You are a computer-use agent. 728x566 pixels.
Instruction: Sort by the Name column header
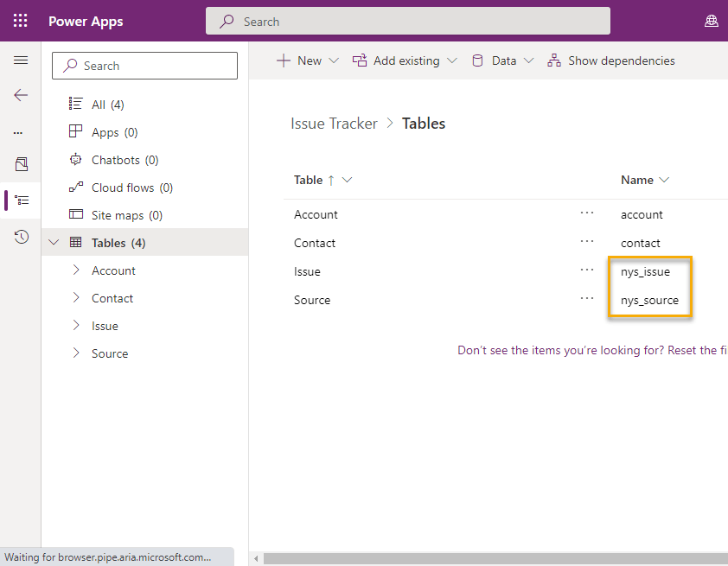coord(637,180)
